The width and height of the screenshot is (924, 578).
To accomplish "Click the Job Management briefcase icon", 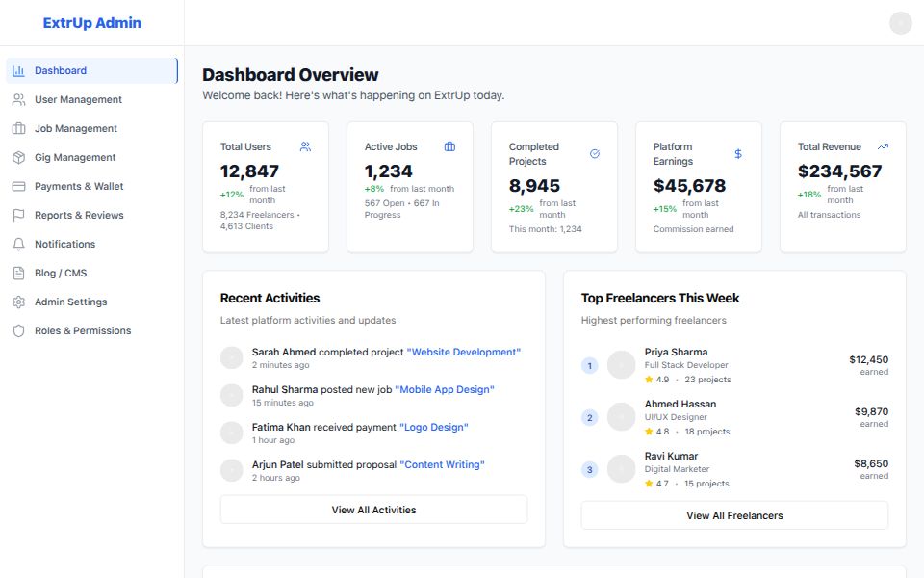I will pos(18,128).
